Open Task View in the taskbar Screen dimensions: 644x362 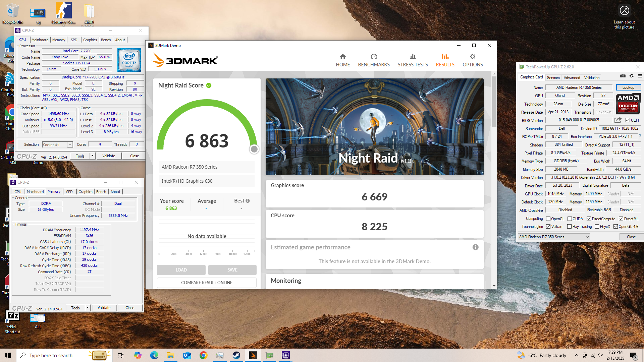click(x=121, y=355)
